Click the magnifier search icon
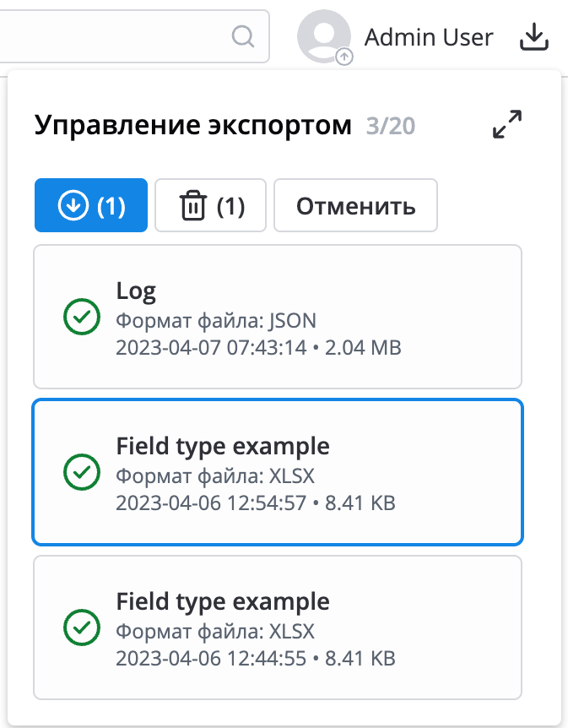This screenshot has width=568, height=728. pyautogui.click(x=242, y=36)
